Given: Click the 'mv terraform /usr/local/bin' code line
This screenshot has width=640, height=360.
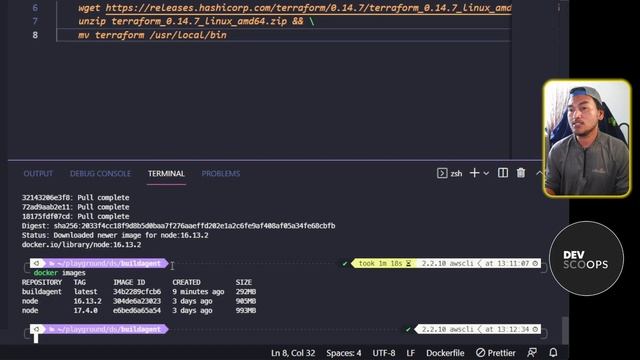Looking at the screenshot, I should point(152,35).
